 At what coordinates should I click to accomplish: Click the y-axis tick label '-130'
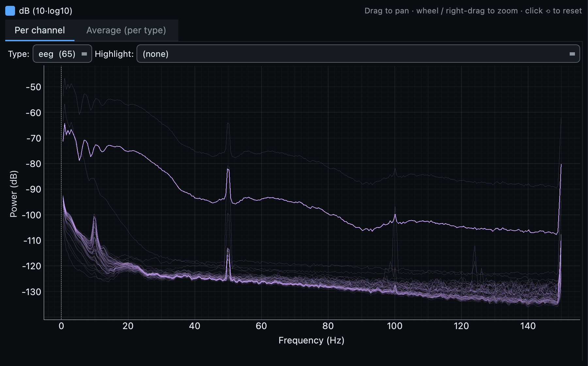[31, 292]
